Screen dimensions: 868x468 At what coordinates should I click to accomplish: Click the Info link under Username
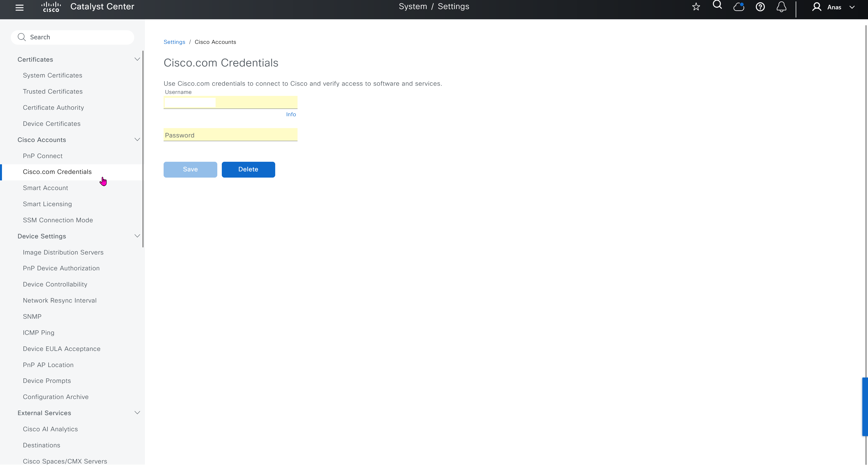(x=291, y=114)
